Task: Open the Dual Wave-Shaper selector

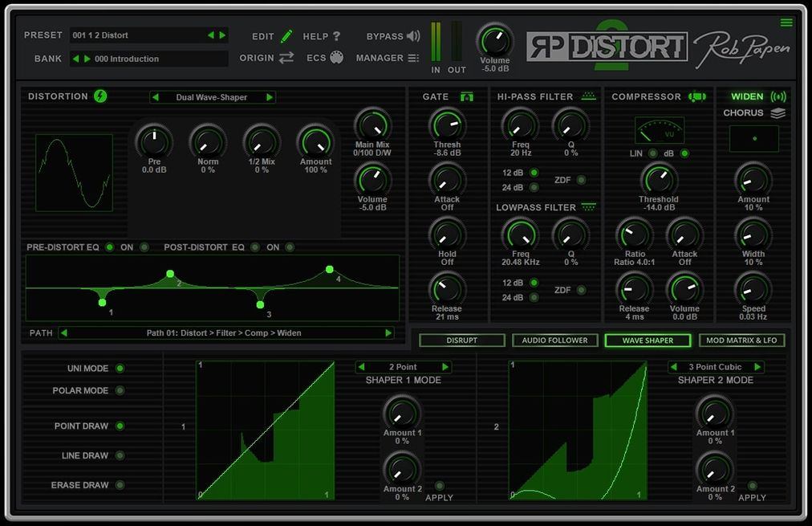Action: [212, 96]
